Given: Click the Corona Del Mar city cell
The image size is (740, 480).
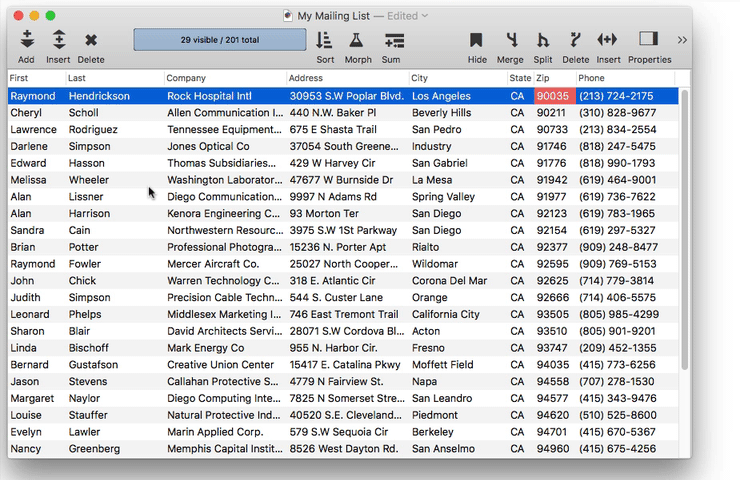Looking at the screenshot, I should pyautogui.click(x=449, y=281).
